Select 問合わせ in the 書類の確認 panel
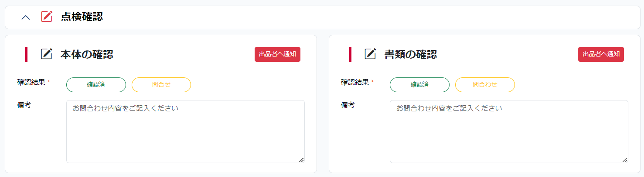644x177 pixels. 485,85
